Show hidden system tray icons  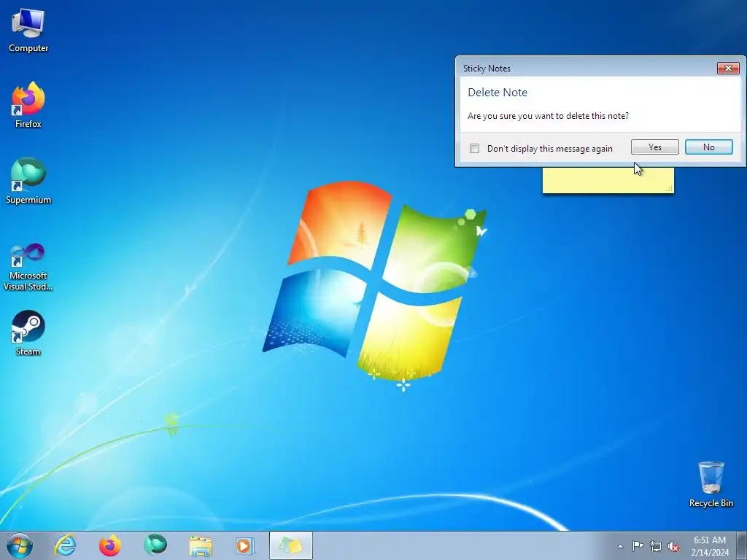(620, 546)
